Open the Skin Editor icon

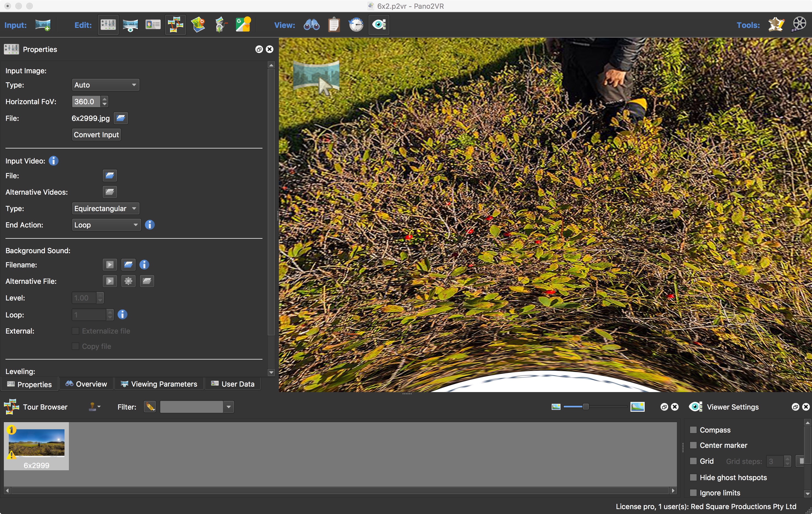click(221, 25)
